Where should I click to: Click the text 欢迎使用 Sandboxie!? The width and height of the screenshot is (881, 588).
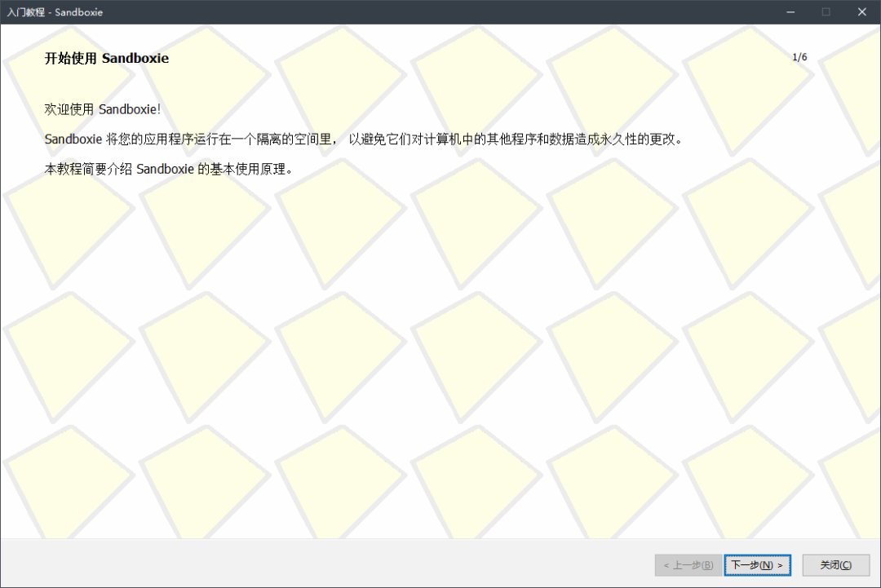pyautogui.click(x=102, y=109)
